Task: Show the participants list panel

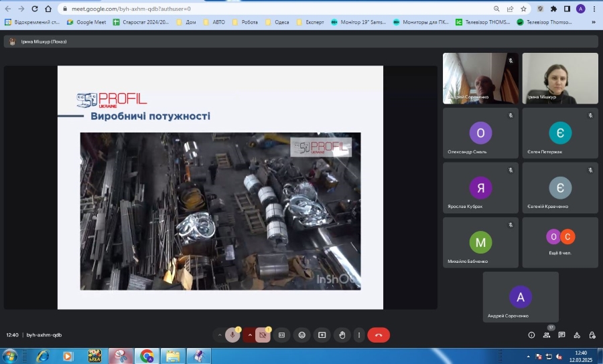Action: point(547,335)
